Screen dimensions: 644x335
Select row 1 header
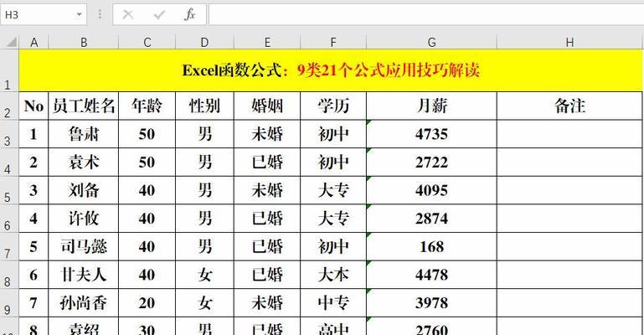pos(9,70)
